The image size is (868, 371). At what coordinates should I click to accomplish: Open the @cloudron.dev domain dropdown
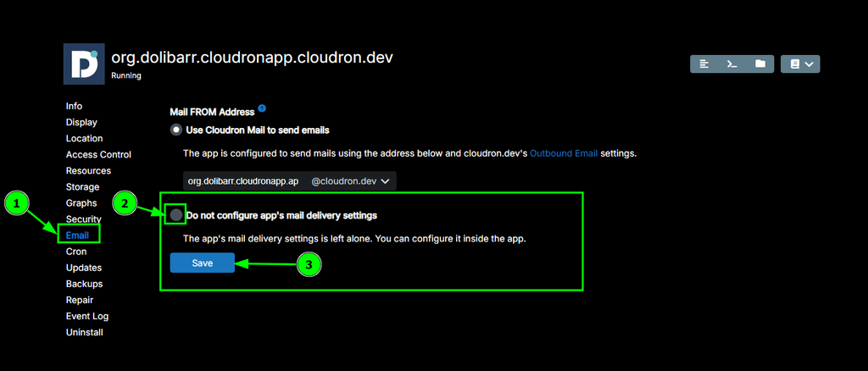point(351,180)
